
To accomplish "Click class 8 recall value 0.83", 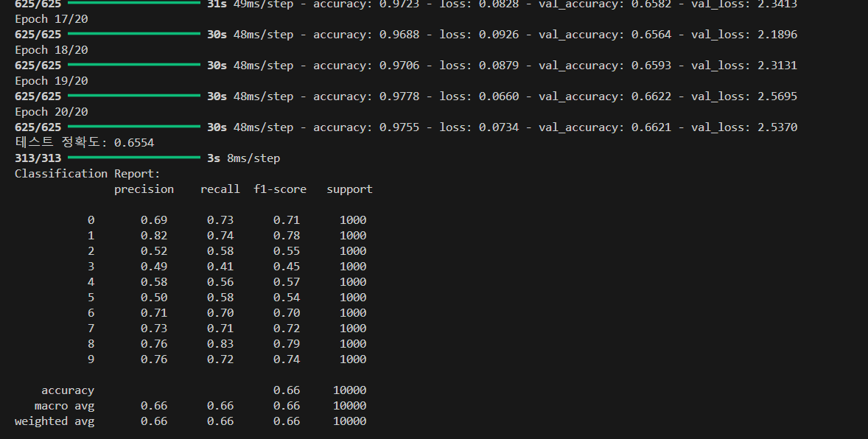I will point(220,344).
